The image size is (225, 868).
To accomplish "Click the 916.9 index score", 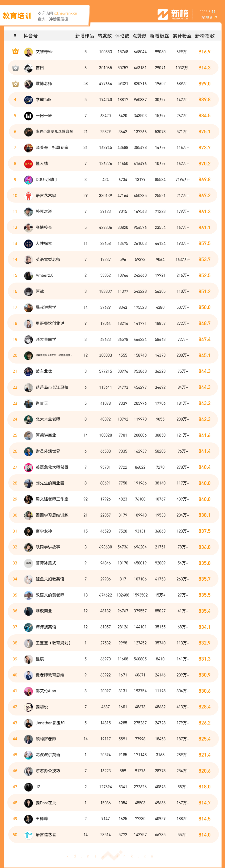I will (x=205, y=52).
